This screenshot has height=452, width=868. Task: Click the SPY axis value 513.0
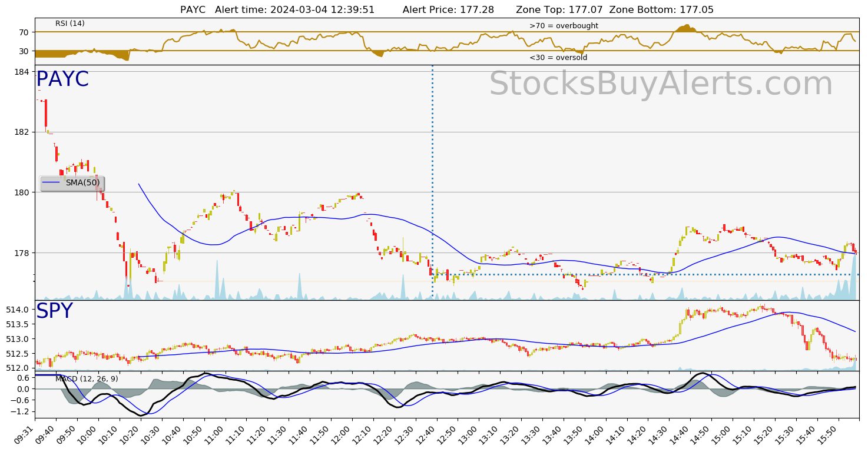[18, 339]
